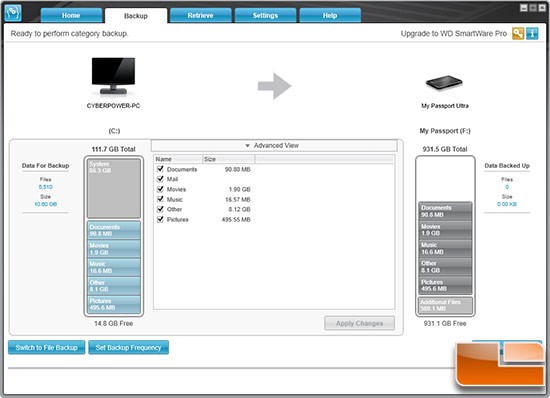
Task: Click the WD SmartWare logo icon
Action: point(13,13)
